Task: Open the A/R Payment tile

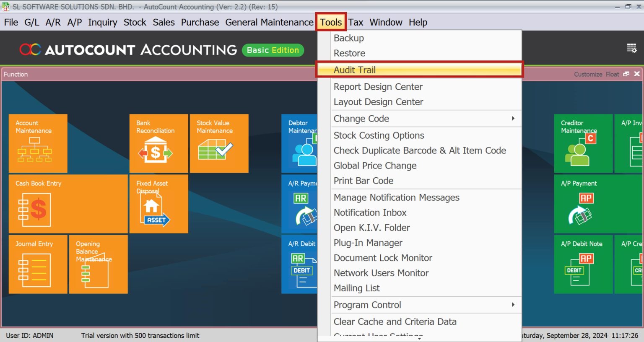Action: pyautogui.click(x=301, y=204)
